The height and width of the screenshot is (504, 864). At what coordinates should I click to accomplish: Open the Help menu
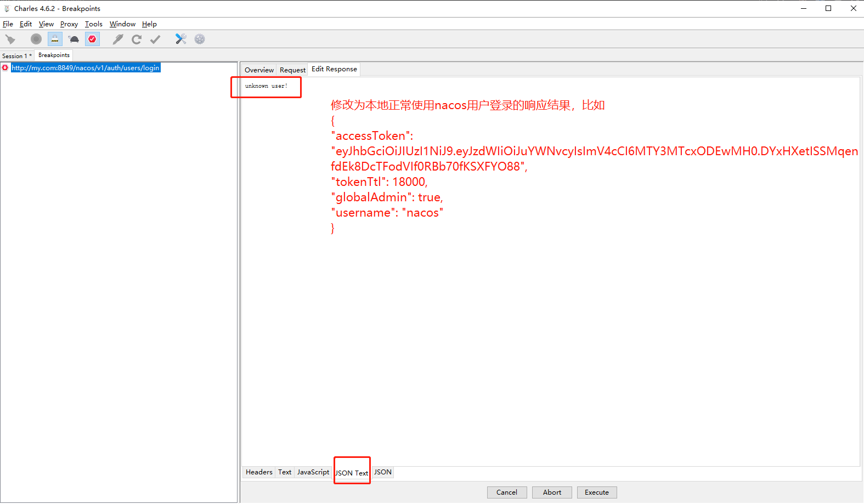[149, 24]
